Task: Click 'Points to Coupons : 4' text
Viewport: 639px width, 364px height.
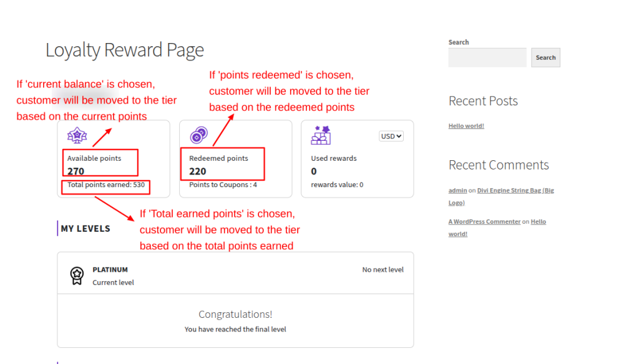Action: point(223,185)
